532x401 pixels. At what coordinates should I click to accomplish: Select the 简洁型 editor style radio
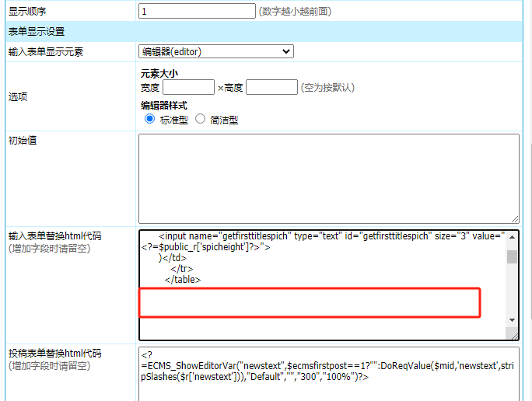click(200, 119)
